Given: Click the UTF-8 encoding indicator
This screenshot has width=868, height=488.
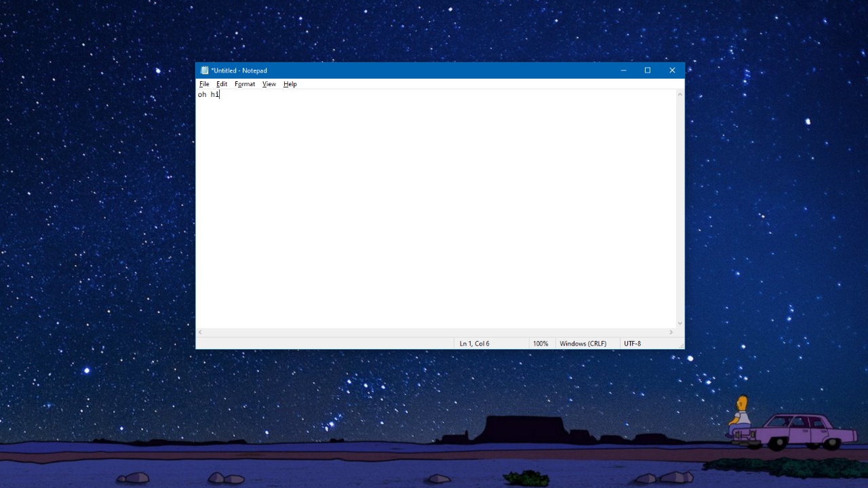Looking at the screenshot, I should click(x=632, y=344).
